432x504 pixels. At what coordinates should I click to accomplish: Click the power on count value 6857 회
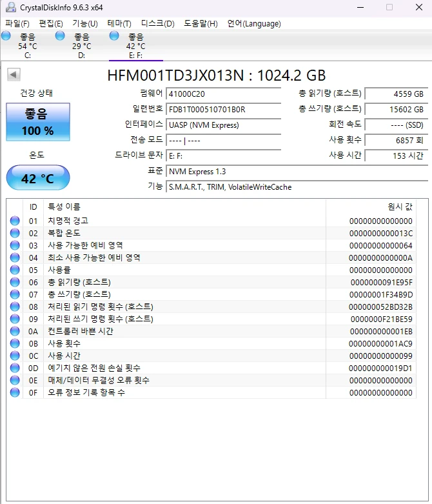[397, 141]
